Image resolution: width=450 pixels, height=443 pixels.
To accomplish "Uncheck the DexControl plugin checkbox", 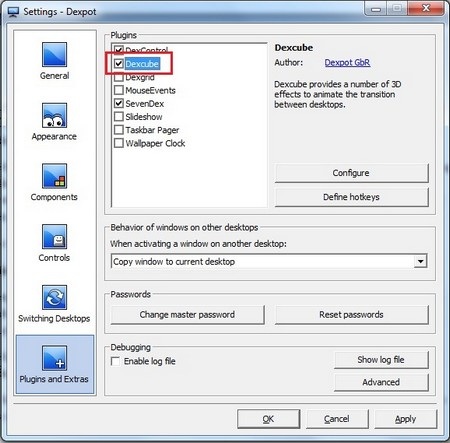I will tap(119, 50).
